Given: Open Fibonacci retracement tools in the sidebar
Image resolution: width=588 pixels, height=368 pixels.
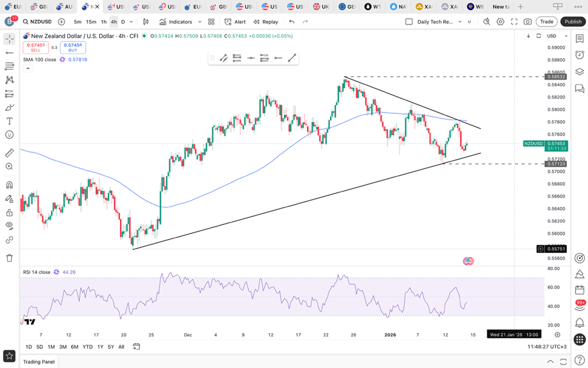Looking at the screenshot, I should tap(10, 66).
